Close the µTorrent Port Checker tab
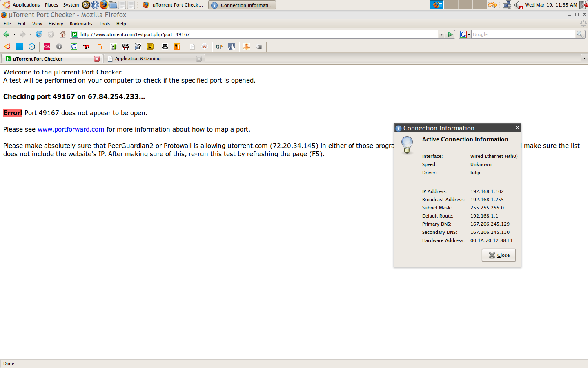Viewport: 588px width, 368px height. click(97, 59)
